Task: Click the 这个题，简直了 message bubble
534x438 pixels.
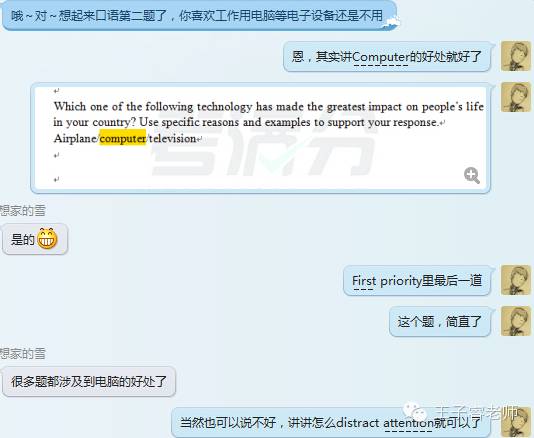Action: 440,322
